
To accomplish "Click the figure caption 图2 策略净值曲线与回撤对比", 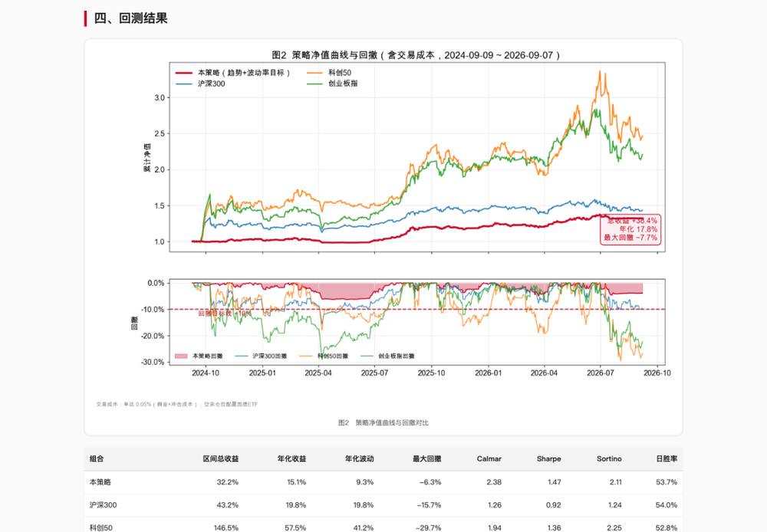I will click(x=383, y=423).
